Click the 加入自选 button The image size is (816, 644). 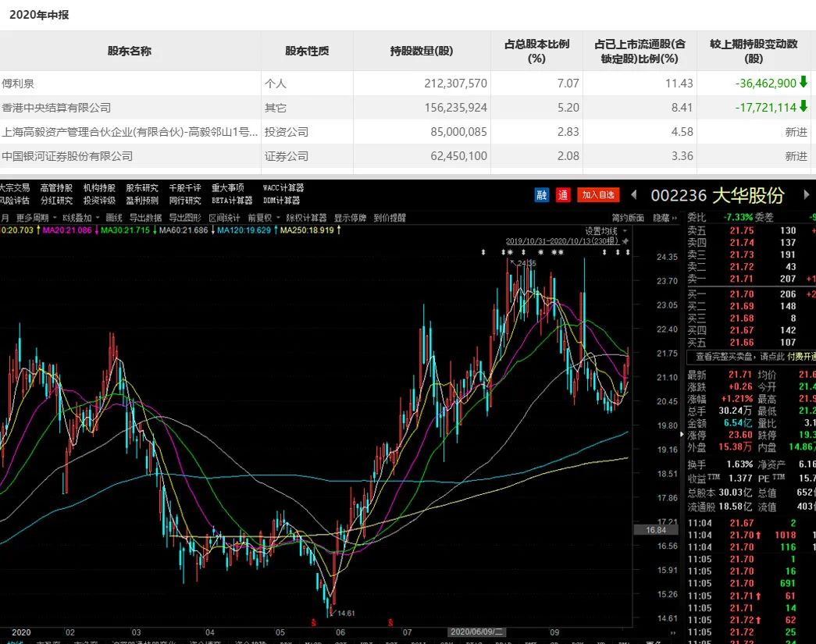pyautogui.click(x=598, y=195)
